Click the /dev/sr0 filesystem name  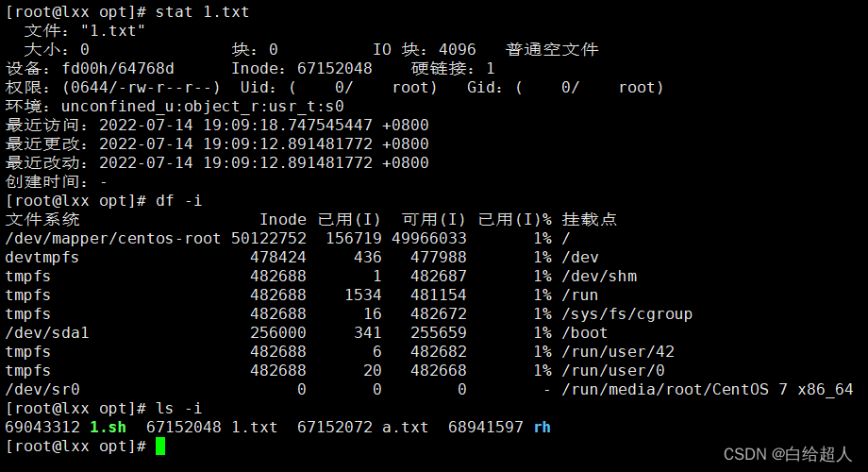(42, 389)
